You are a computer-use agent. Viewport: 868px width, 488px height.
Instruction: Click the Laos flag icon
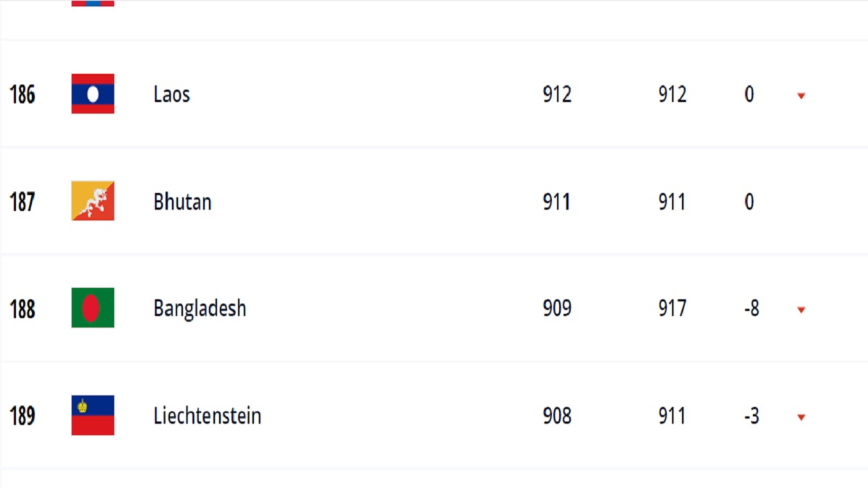tap(93, 94)
